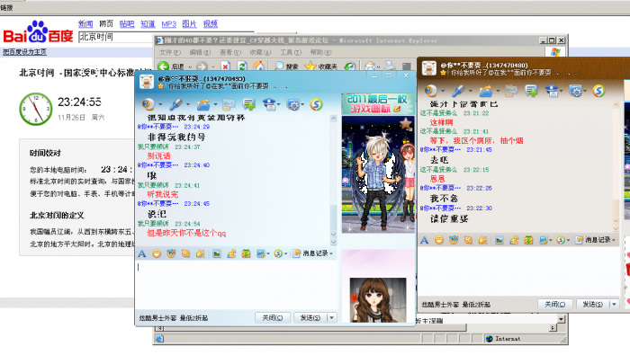The image size is (630, 364).
Task: Click screenshot tool icon in blue chat toolbar
Action: (260, 253)
